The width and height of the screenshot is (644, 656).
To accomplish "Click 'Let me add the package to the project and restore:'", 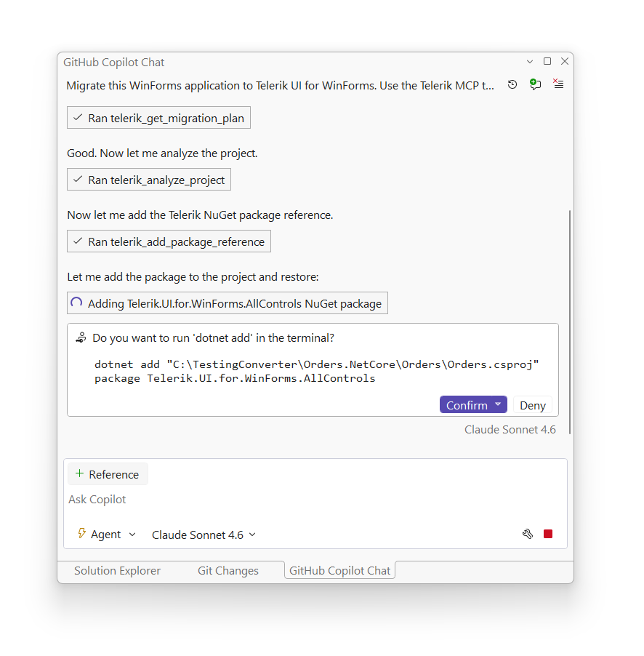I will (193, 277).
